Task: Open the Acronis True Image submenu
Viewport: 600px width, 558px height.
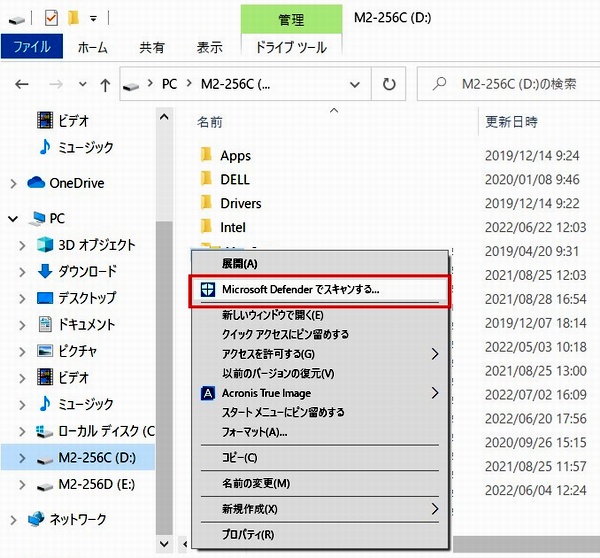Action: [320, 393]
